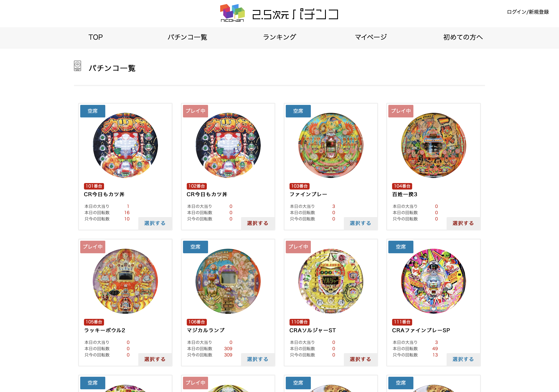Screen dimensions: 559x392
Task: Open the マイページ navigation tab
Action: click(371, 37)
